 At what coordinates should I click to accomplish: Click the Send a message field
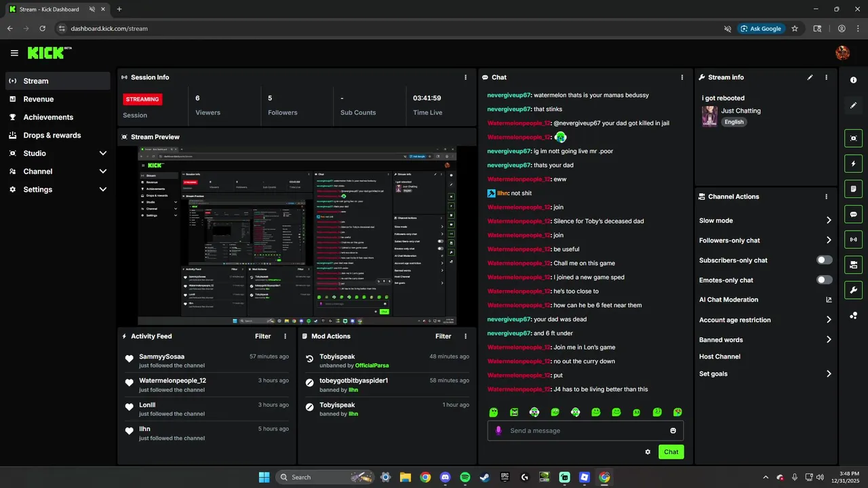click(585, 430)
